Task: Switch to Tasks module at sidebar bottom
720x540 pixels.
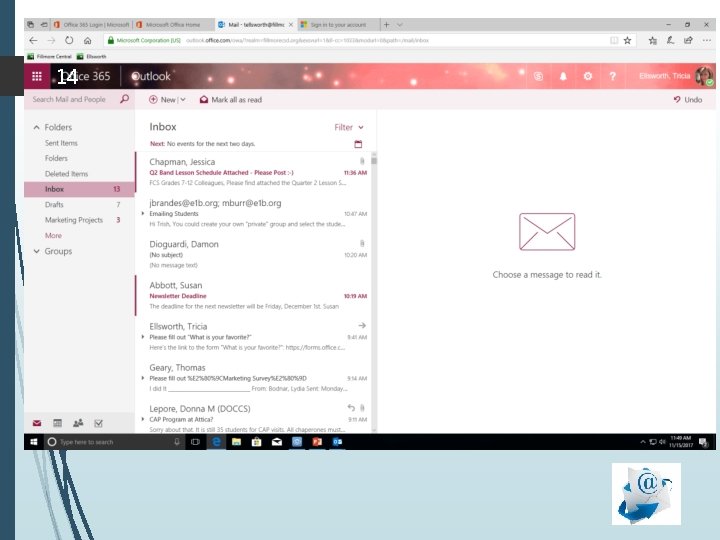Action: pyautogui.click(x=98, y=423)
